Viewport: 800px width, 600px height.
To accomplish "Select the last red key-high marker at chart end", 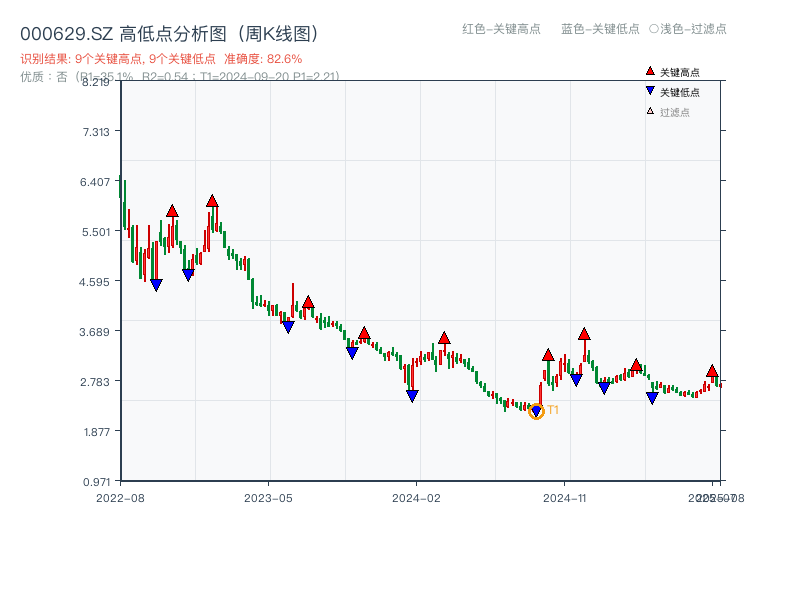I will tap(712, 371).
